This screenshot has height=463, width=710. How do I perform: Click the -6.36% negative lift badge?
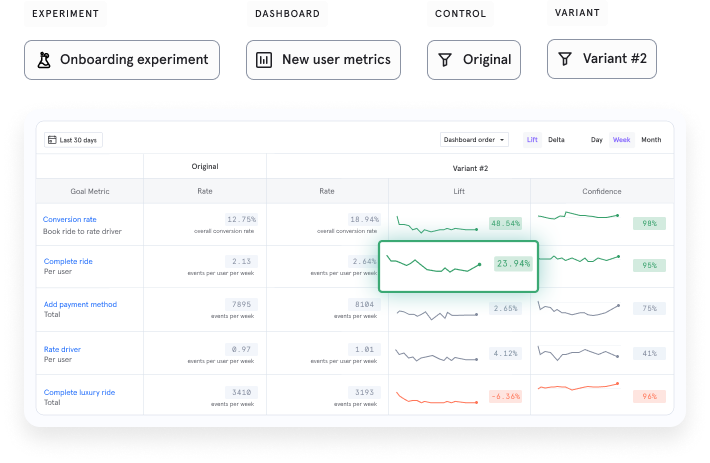tap(505, 396)
